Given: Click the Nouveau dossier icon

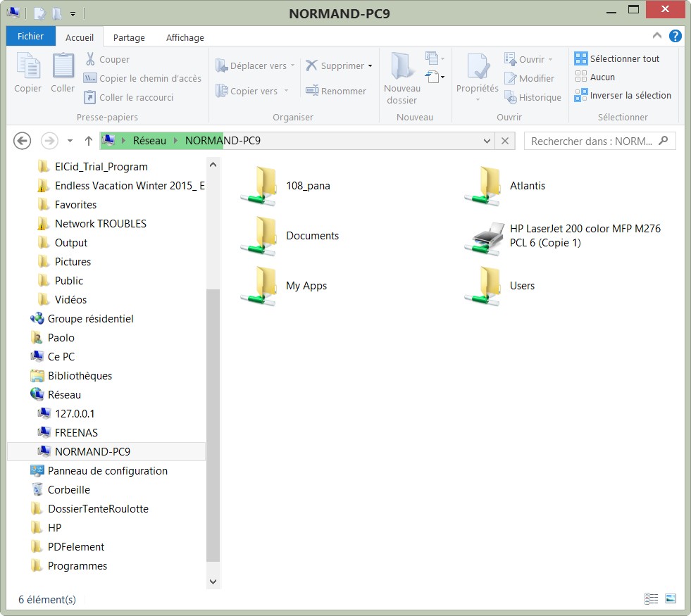Looking at the screenshot, I should (x=402, y=68).
